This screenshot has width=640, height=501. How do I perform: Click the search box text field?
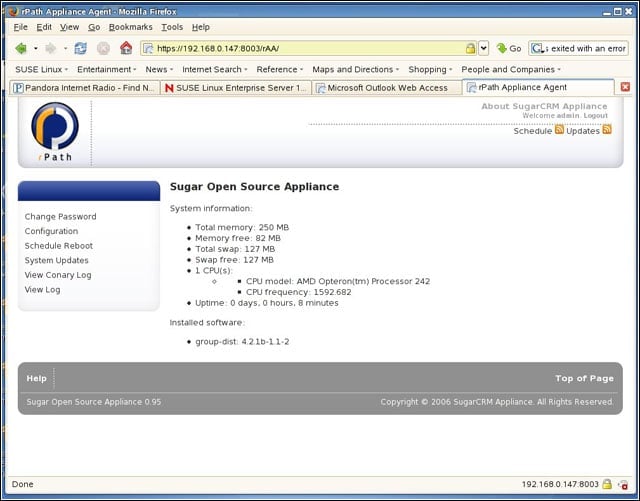pos(586,49)
